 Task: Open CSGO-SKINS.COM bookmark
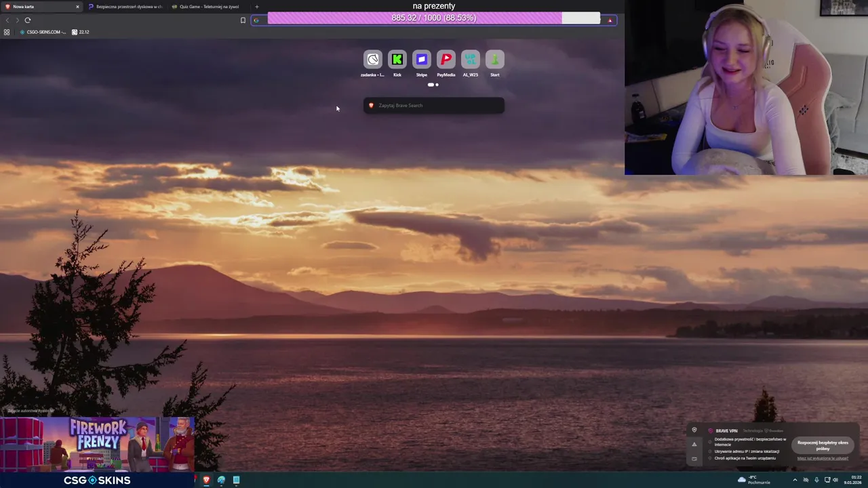43,32
